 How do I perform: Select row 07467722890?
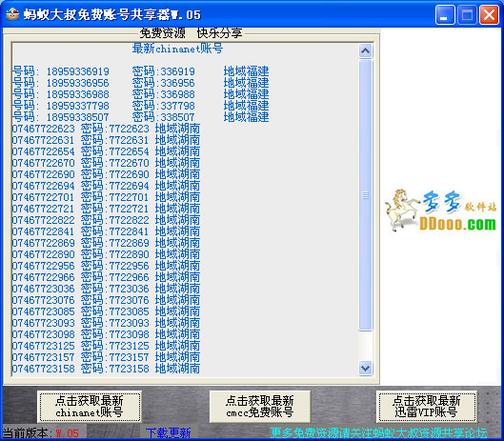click(106, 254)
